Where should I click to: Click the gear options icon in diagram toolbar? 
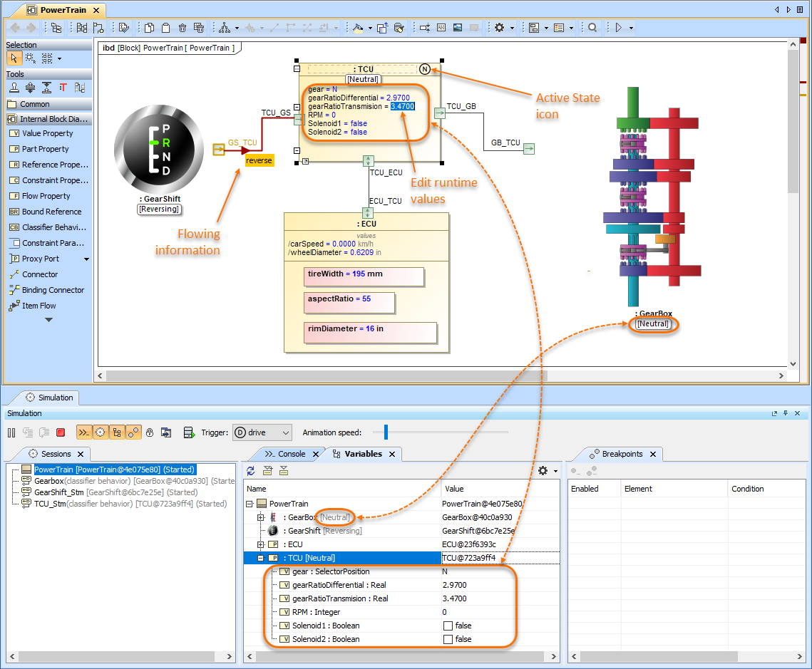tap(499, 28)
